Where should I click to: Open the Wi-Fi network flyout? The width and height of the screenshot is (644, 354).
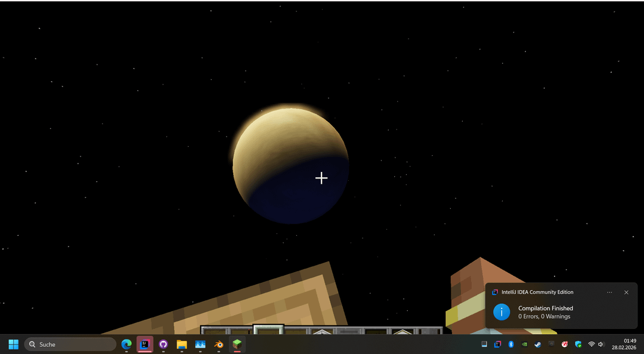coord(592,344)
